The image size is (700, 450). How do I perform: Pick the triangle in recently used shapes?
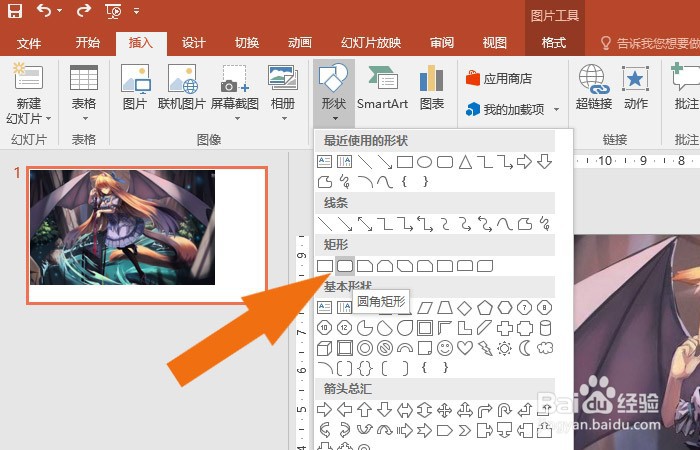(465, 162)
